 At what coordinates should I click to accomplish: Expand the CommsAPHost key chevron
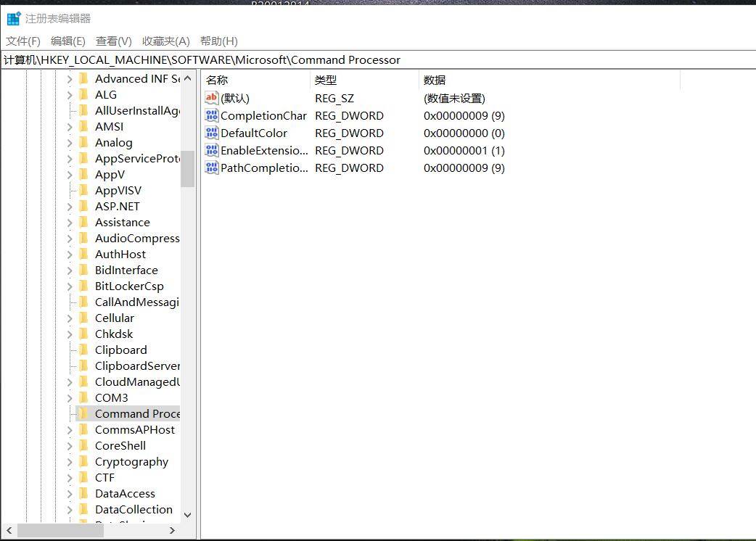70,430
